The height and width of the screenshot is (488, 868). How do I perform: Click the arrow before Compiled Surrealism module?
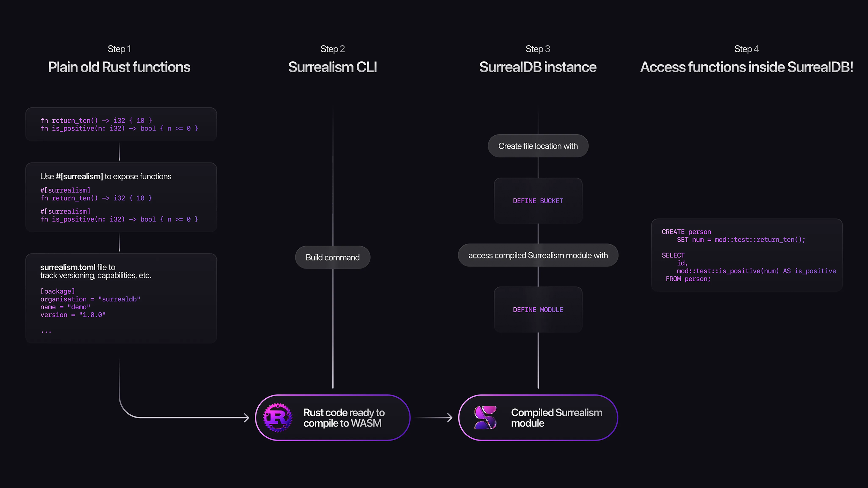click(449, 418)
